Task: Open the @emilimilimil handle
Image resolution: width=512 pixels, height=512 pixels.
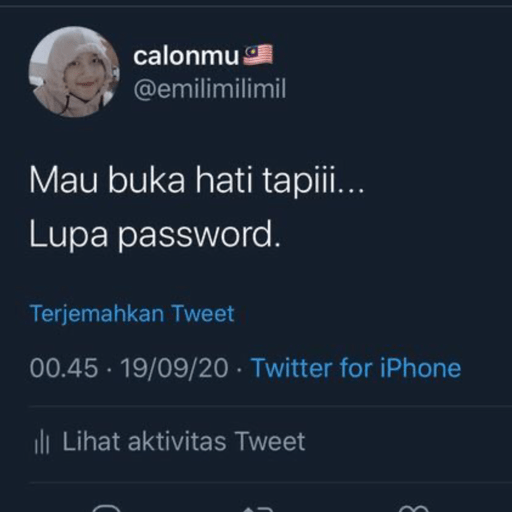Action: tap(210, 89)
